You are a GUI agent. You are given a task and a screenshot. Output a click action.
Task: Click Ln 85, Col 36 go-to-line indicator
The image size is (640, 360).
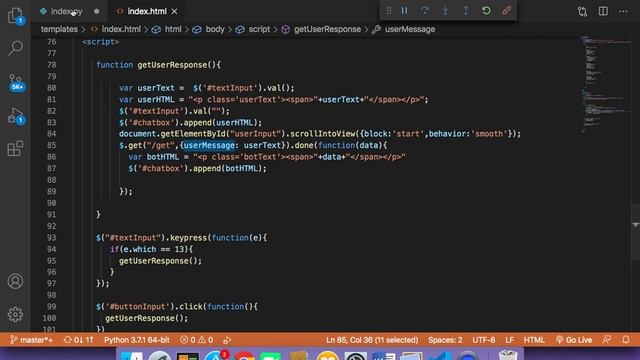372,340
